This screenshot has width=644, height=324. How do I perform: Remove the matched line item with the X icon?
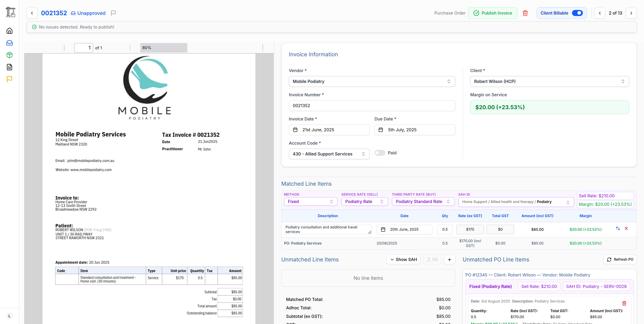(x=626, y=228)
